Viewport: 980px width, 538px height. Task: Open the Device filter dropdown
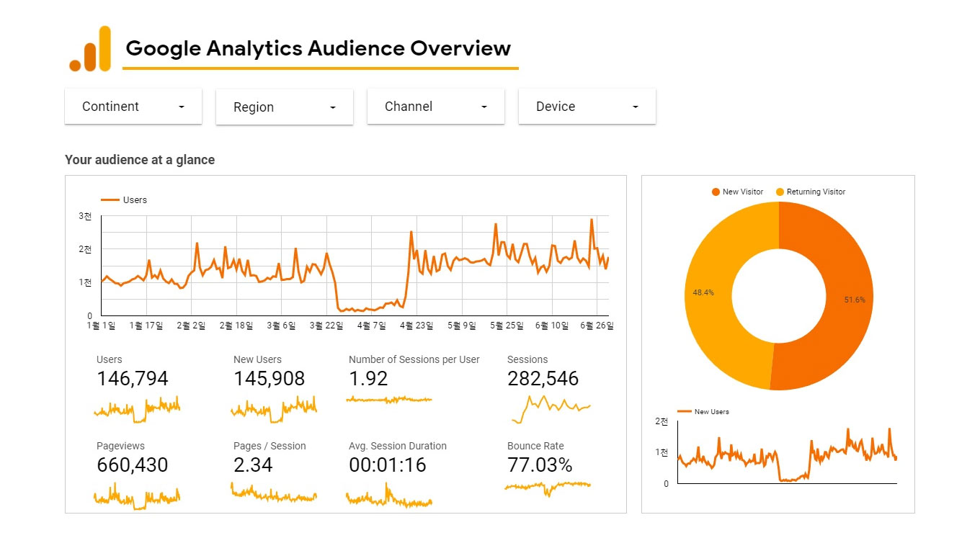(587, 107)
